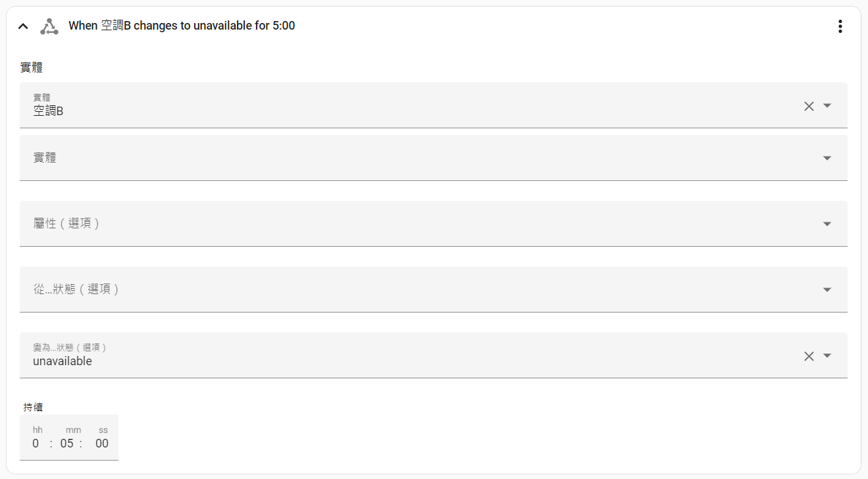Clear the 空調B entity selection

pyautogui.click(x=809, y=106)
